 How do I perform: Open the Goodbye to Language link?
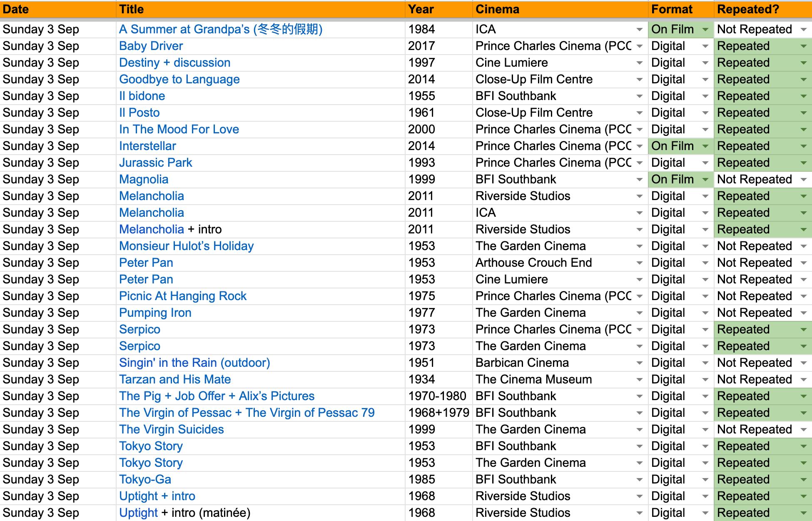point(179,80)
